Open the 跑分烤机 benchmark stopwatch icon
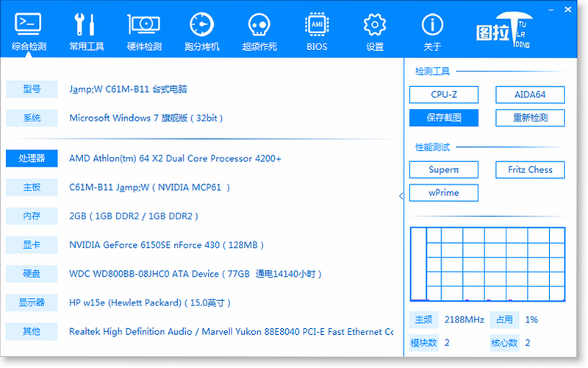The width and height of the screenshot is (588, 368). (201, 24)
